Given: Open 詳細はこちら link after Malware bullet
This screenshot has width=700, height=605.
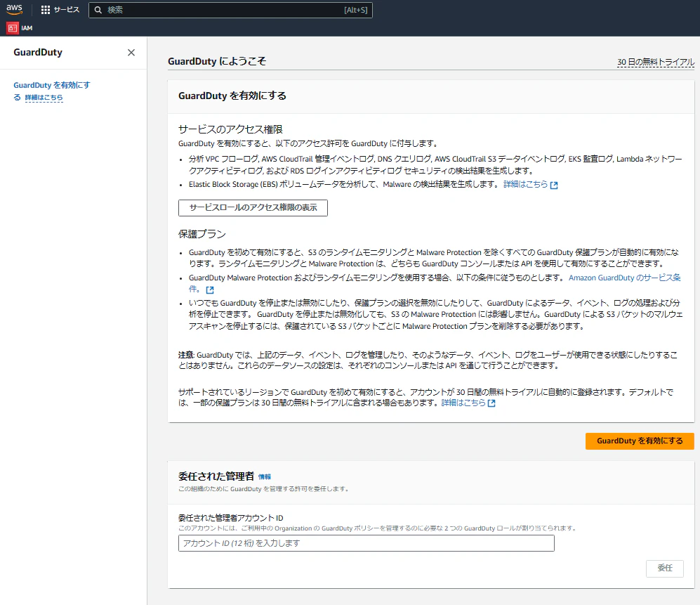Looking at the screenshot, I should click(525, 184).
